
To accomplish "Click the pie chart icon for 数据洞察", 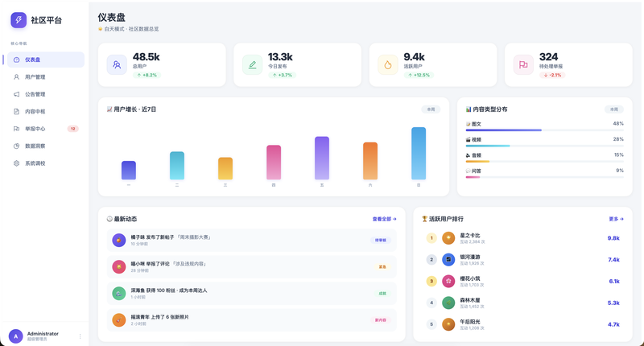I will pyautogui.click(x=16, y=146).
